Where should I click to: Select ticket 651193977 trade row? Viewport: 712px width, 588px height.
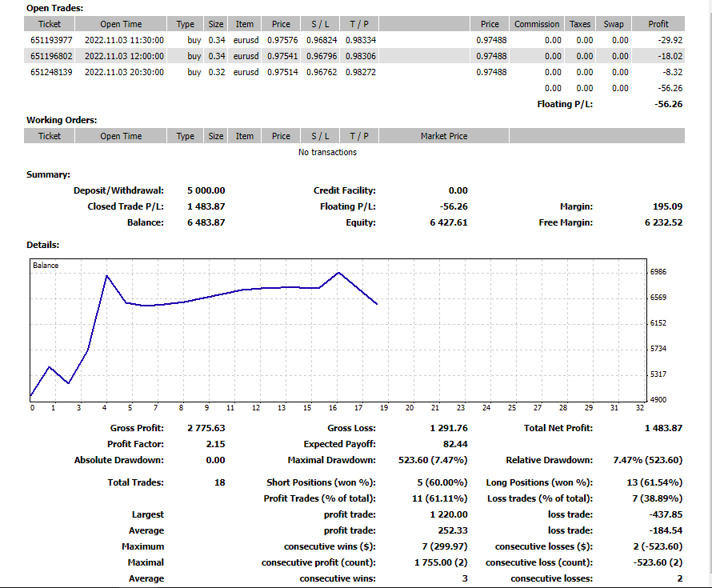click(x=354, y=40)
